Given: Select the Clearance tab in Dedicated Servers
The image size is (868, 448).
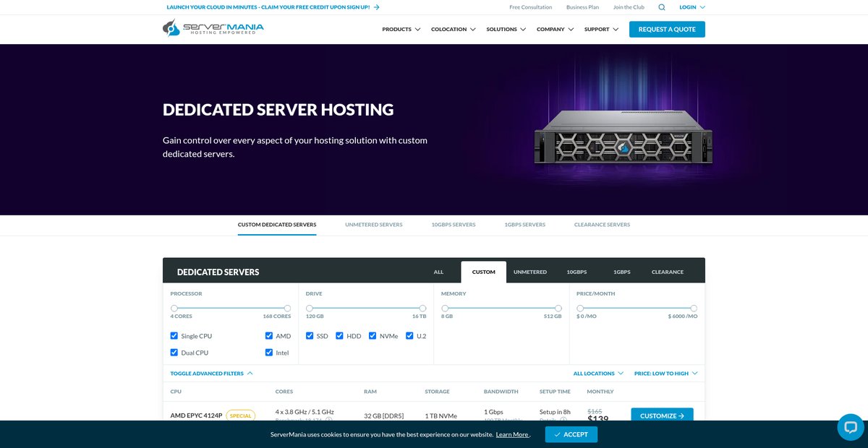Looking at the screenshot, I should [668, 272].
